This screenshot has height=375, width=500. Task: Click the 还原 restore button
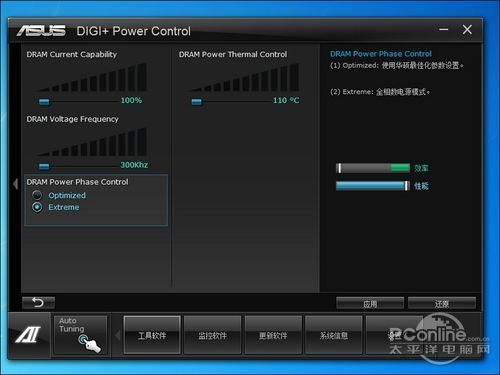442,303
